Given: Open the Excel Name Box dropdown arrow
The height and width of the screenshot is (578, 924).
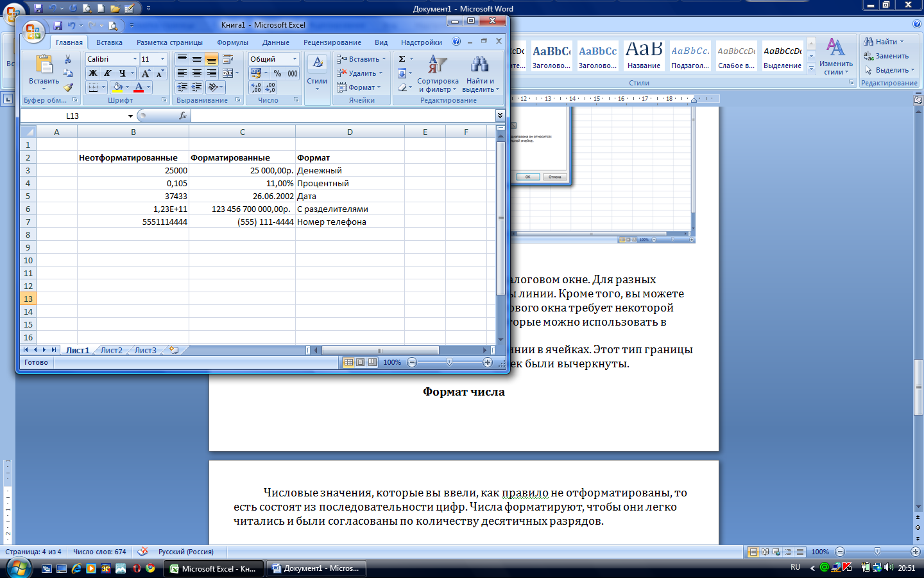Looking at the screenshot, I should point(130,116).
